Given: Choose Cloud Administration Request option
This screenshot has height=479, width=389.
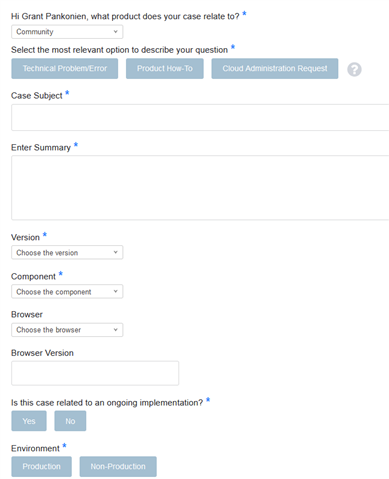Looking at the screenshot, I should click(x=275, y=69).
